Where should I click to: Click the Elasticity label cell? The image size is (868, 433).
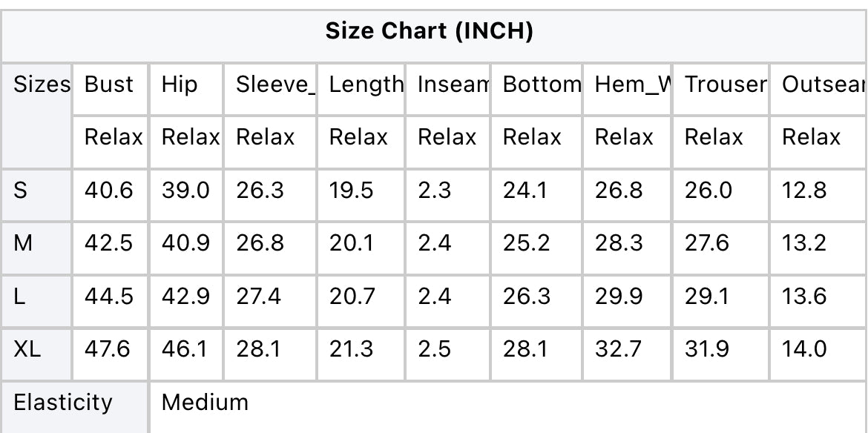(x=62, y=403)
